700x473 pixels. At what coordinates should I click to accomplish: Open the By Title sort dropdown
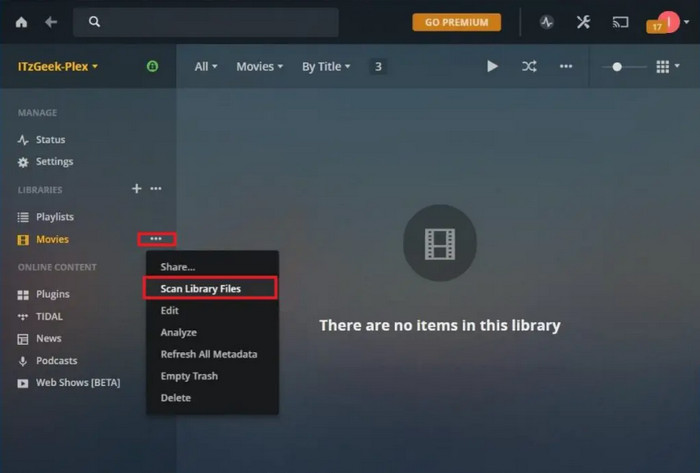pos(326,67)
